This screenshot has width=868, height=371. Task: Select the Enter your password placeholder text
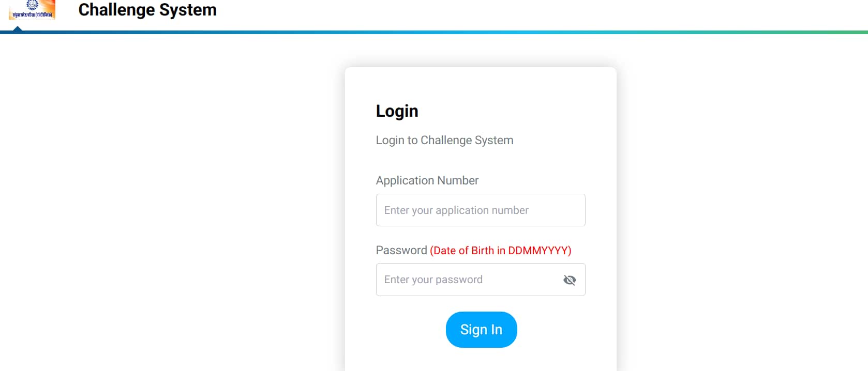(433, 280)
